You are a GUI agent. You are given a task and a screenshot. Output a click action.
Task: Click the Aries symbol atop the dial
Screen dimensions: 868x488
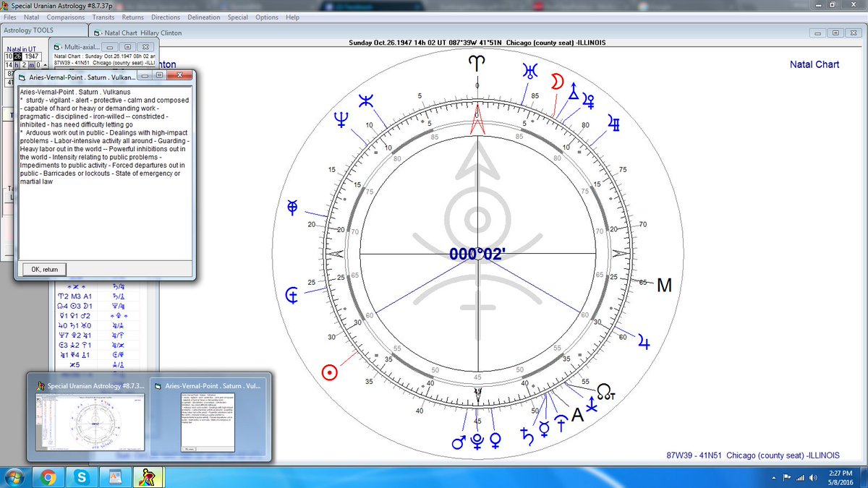pos(477,64)
